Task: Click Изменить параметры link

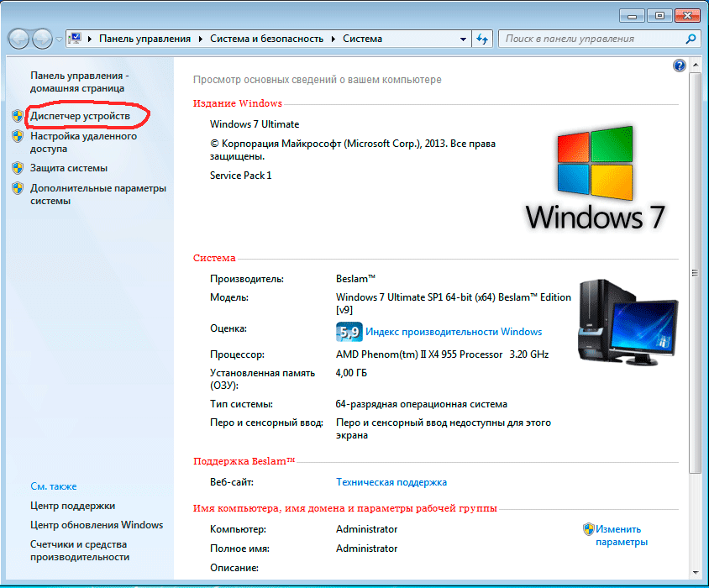Action: click(622, 536)
